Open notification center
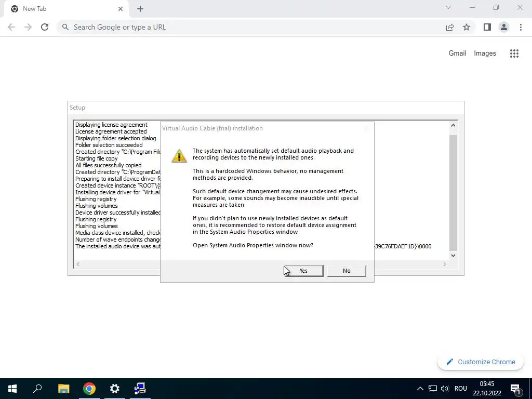Viewport: 532px width, 399px height. click(516, 389)
